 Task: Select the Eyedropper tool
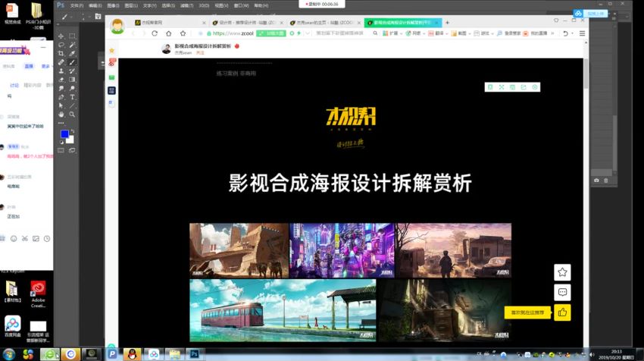72,53
